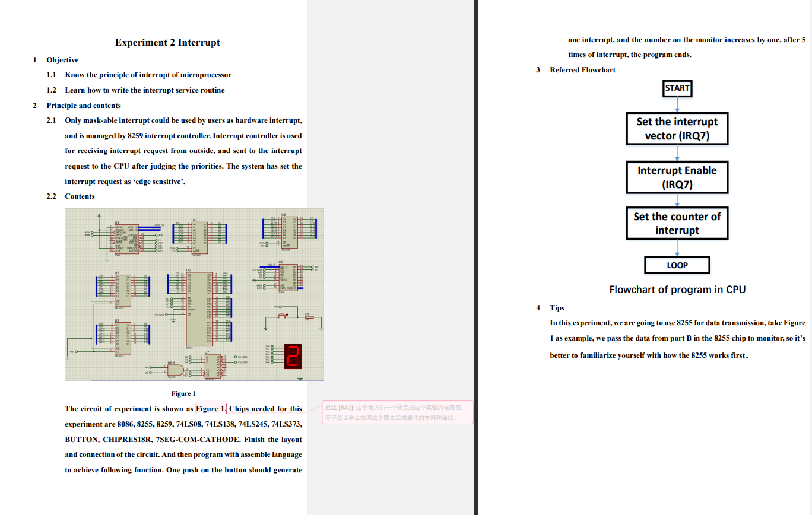Click the R5 resistor in the circuit
This screenshot has height=515, width=812.
[309, 317]
